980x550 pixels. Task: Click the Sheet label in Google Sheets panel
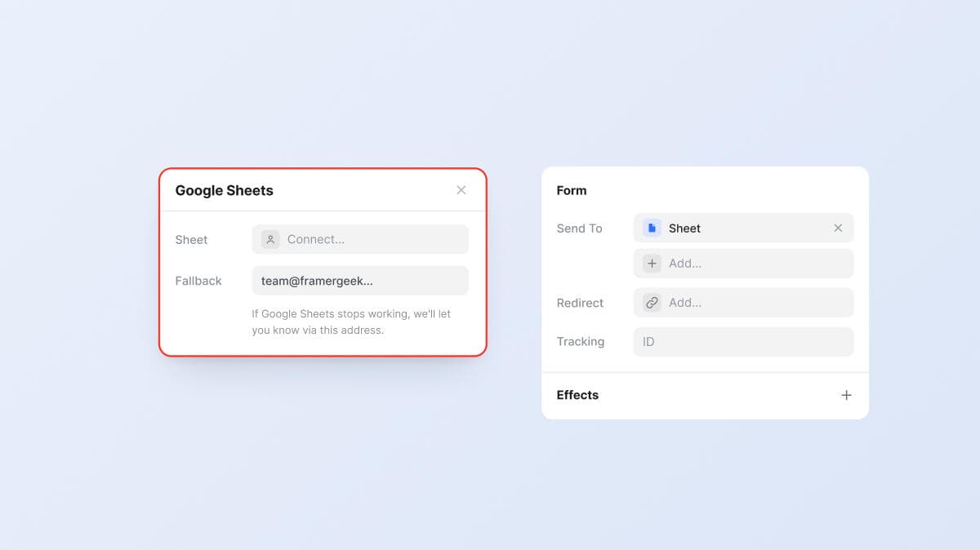click(x=191, y=239)
